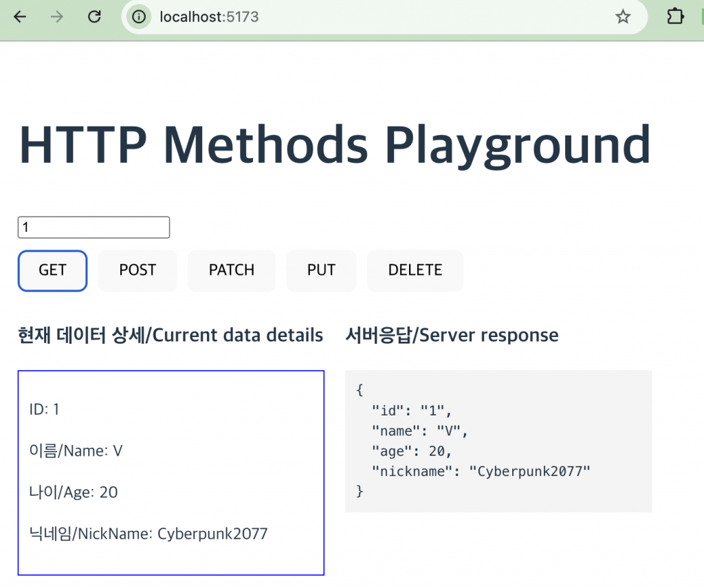Hit the DELETE button

pos(415,270)
